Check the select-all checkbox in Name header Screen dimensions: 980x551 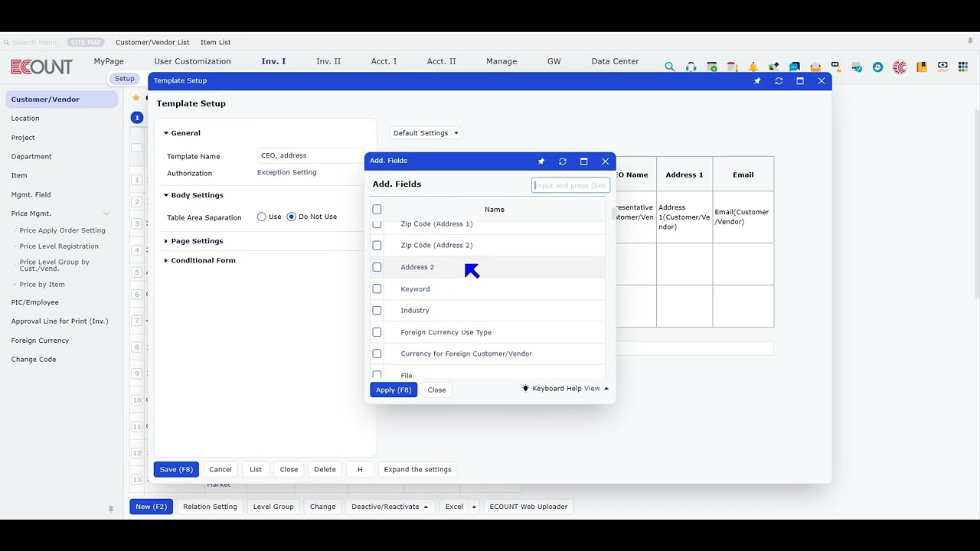point(377,209)
